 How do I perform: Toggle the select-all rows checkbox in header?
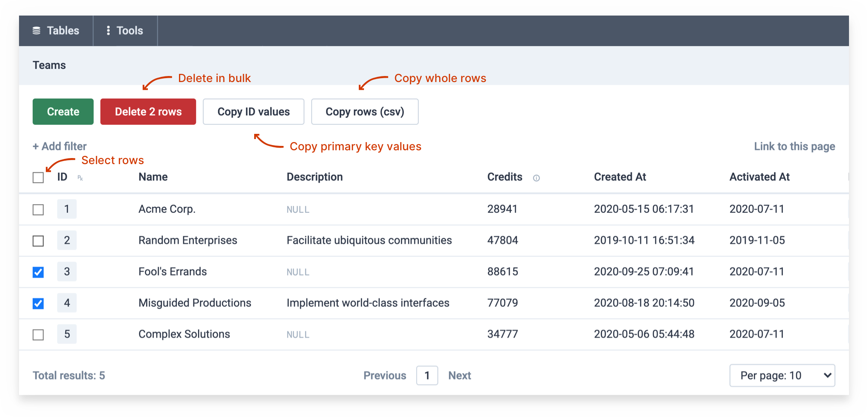pos(38,177)
